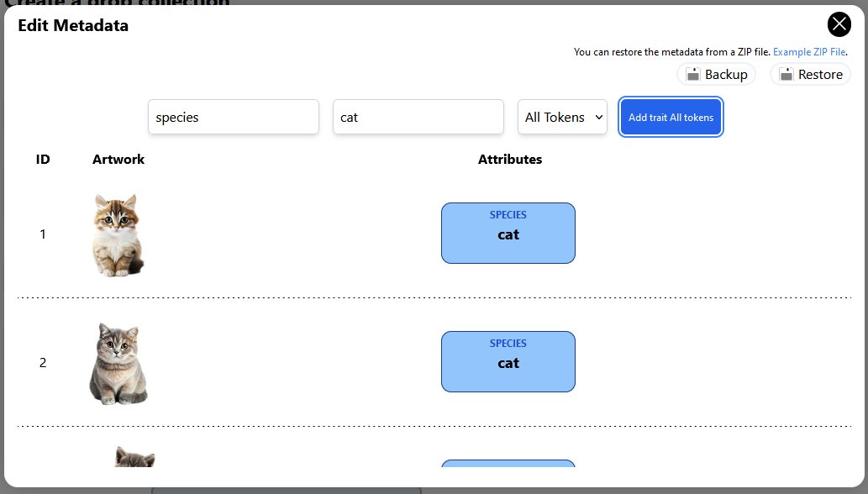Click the disk icon on Backup button
The width and height of the screenshot is (868, 494).
[693, 75]
